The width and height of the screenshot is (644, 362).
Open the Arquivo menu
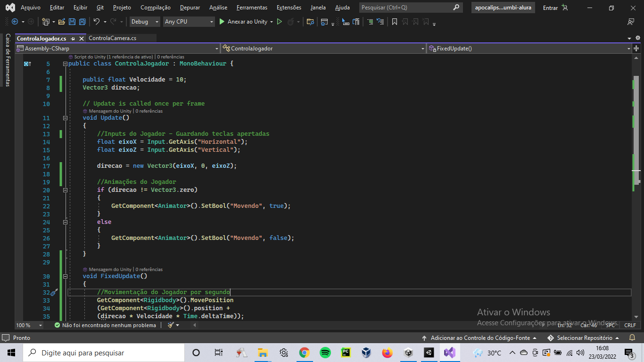pyautogui.click(x=31, y=8)
